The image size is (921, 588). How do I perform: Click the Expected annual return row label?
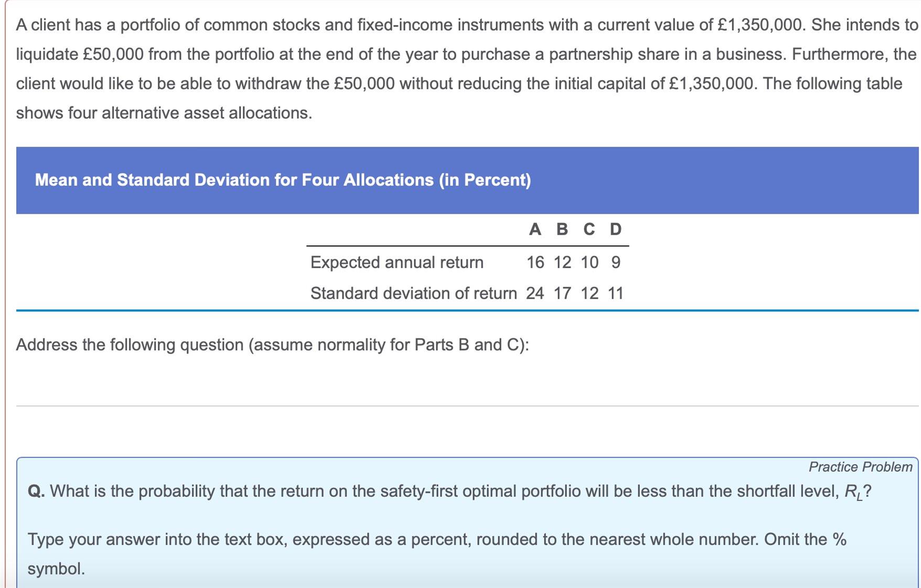click(397, 262)
